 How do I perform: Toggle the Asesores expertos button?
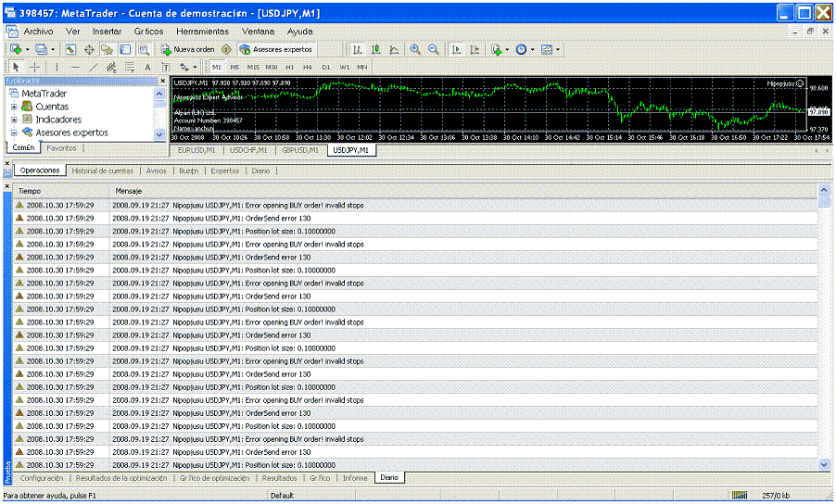[x=275, y=49]
